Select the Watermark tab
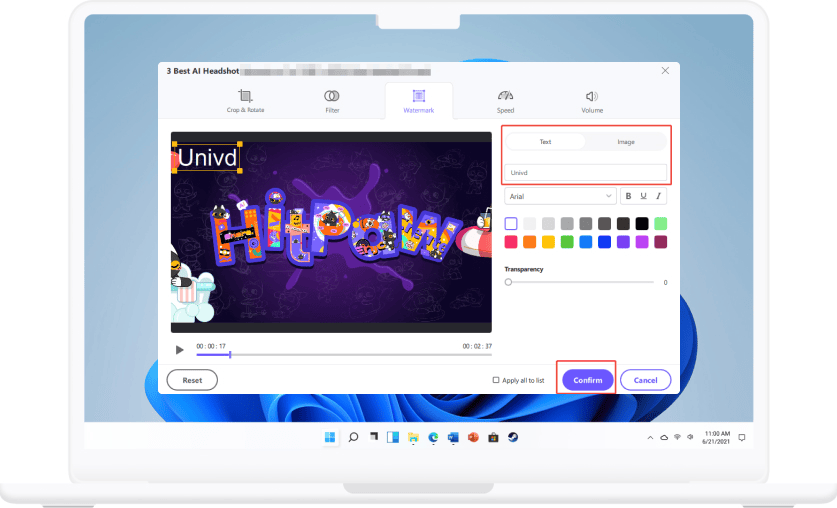The height and width of the screenshot is (508, 837). [x=418, y=101]
